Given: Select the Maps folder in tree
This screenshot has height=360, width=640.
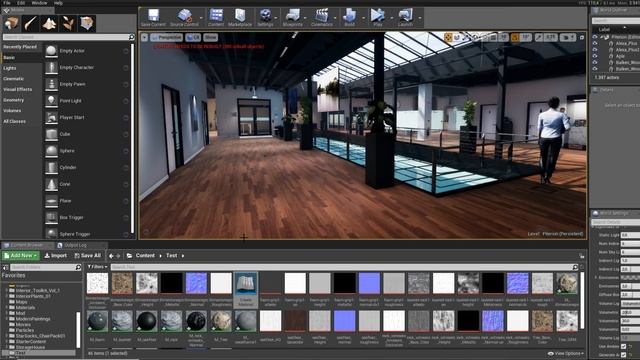Looking at the screenshot, I should click(x=21, y=302).
